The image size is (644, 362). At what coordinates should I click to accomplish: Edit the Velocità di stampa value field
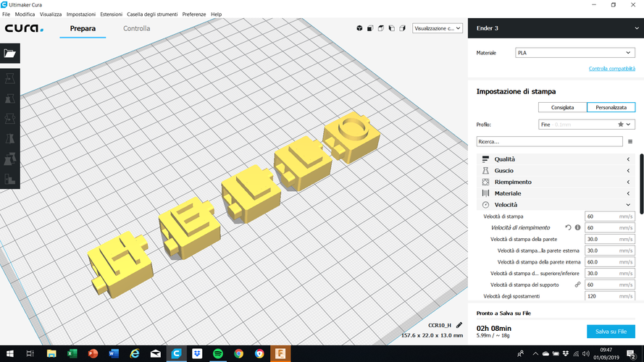coord(609,216)
